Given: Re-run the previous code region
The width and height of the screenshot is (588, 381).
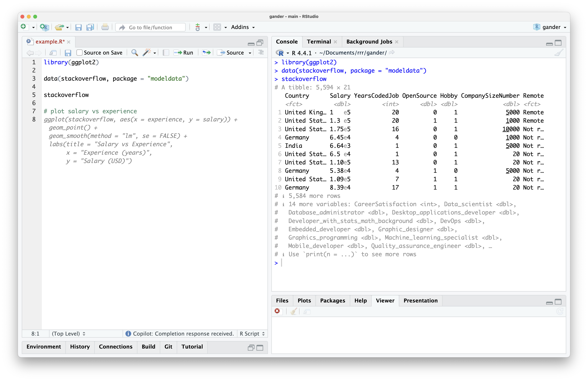Looking at the screenshot, I should coord(206,52).
